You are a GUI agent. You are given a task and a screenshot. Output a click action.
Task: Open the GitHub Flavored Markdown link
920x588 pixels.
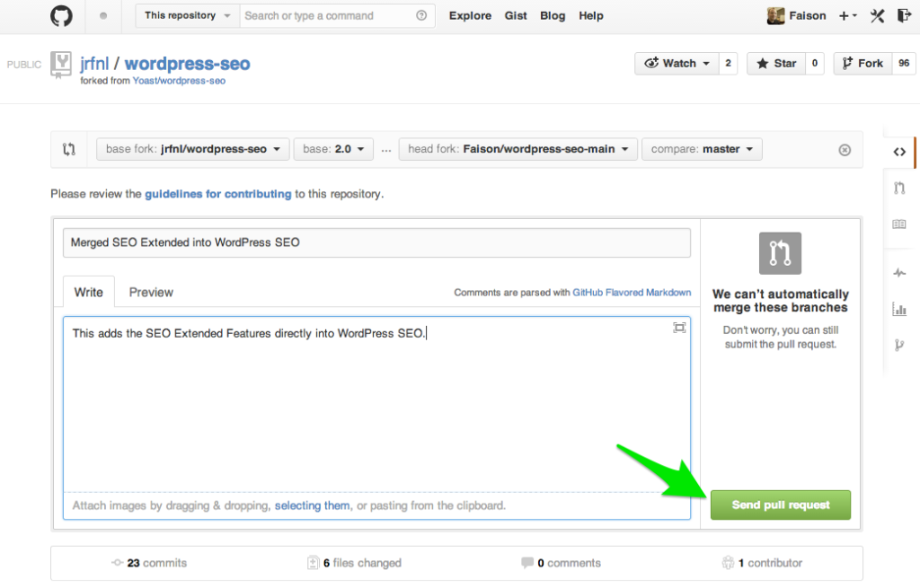coord(632,292)
